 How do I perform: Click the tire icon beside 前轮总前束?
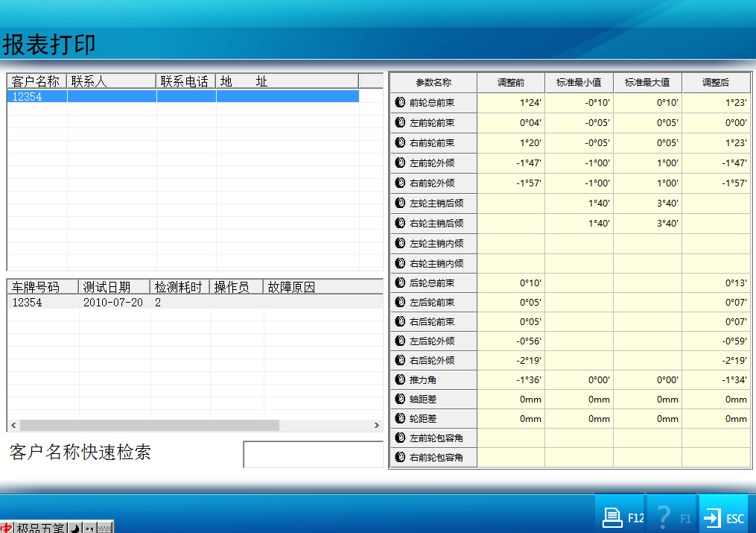click(400, 103)
